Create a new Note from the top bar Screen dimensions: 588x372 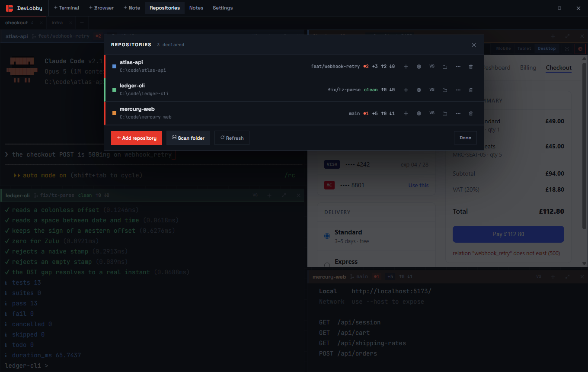point(132,8)
